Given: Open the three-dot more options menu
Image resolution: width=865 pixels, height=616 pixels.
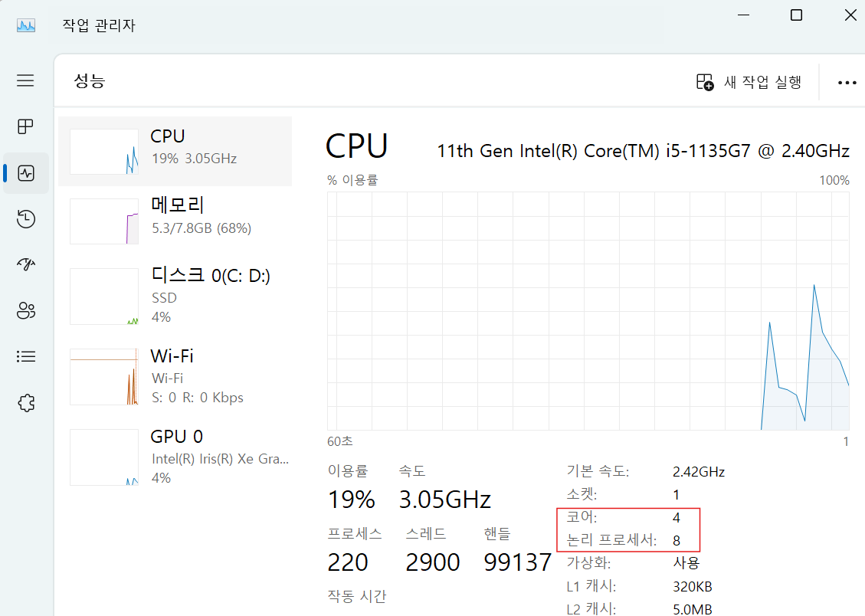Looking at the screenshot, I should coord(847,83).
